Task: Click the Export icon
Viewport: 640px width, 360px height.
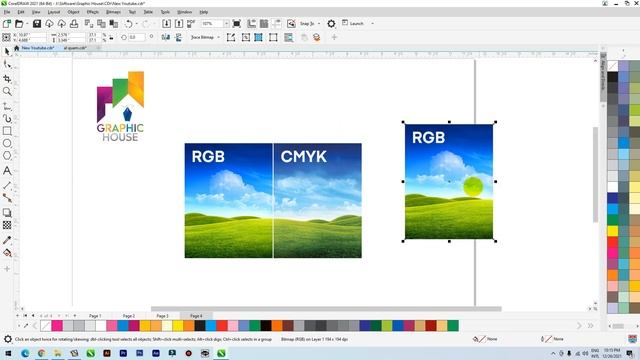Action: point(178,24)
